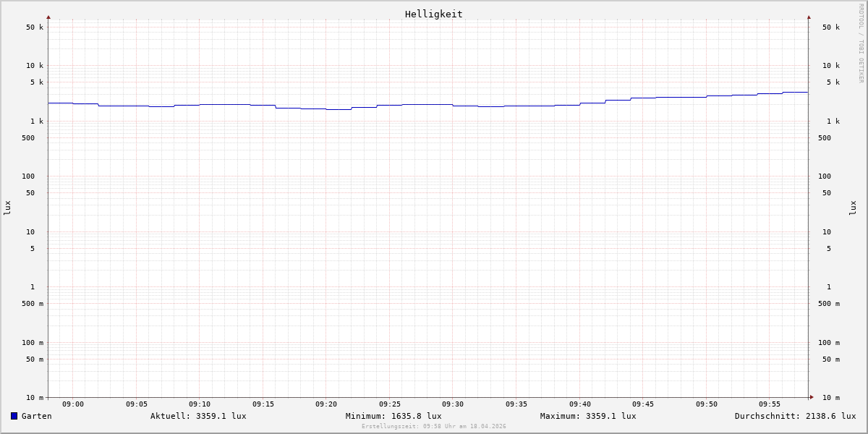Click the RRDTOOL / TOBI OETIKER watermark
The width and height of the screenshot is (868, 434).
coord(861,43)
